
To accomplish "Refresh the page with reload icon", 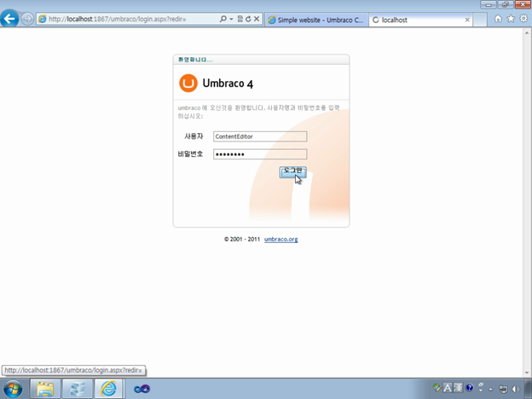I will coord(248,19).
